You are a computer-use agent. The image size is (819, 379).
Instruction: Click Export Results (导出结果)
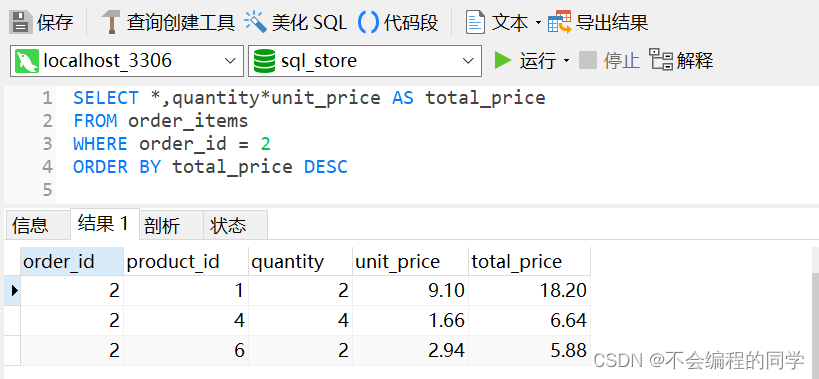click(598, 22)
